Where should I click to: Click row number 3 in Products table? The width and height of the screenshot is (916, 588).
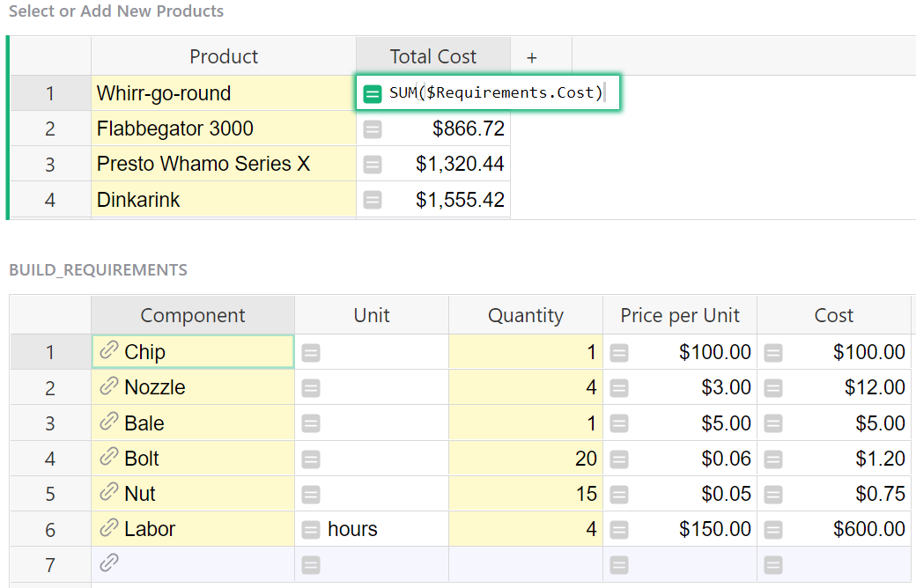click(x=50, y=165)
